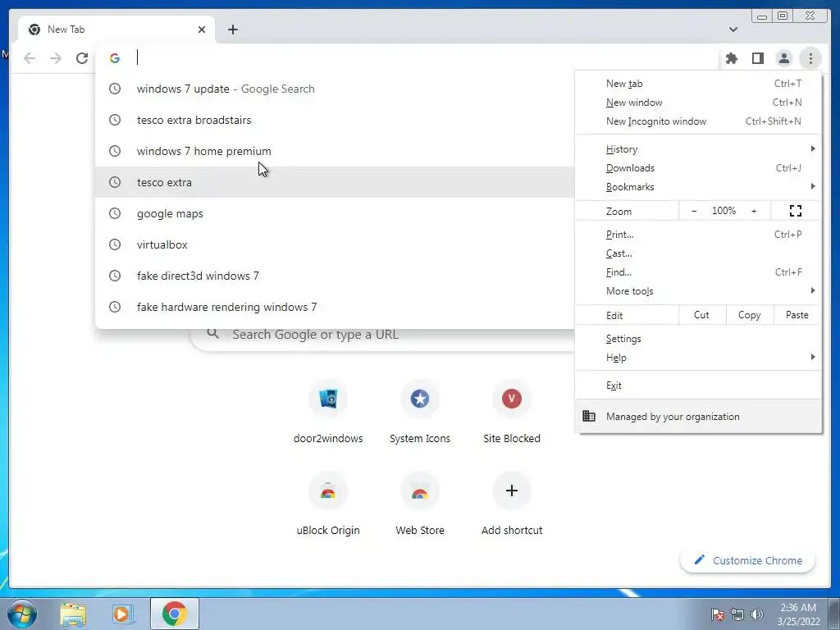Image resolution: width=840 pixels, height=630 pixels.
Task: Click the volume speaker tray icon
Action: click(x=757, y=614)
